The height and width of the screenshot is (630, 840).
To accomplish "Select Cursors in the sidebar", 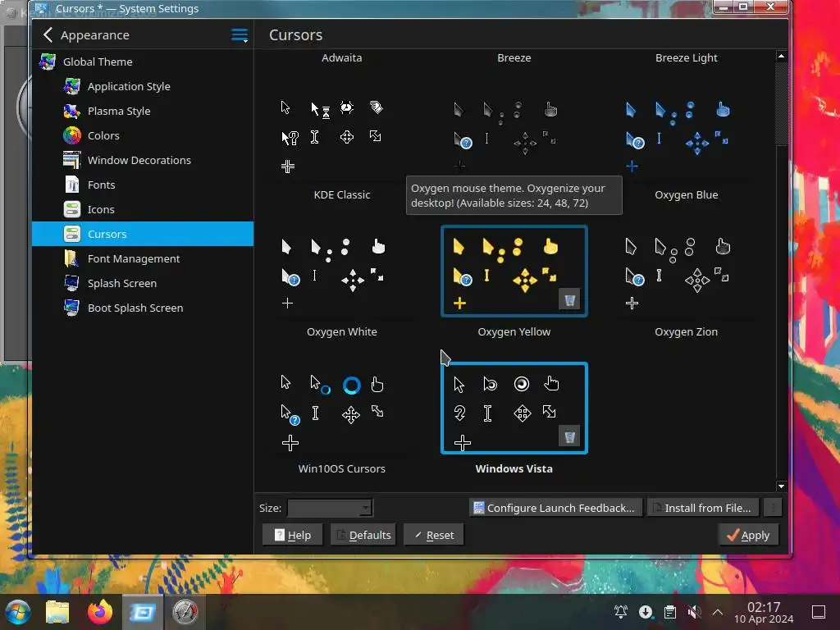I will pos(143,234).
